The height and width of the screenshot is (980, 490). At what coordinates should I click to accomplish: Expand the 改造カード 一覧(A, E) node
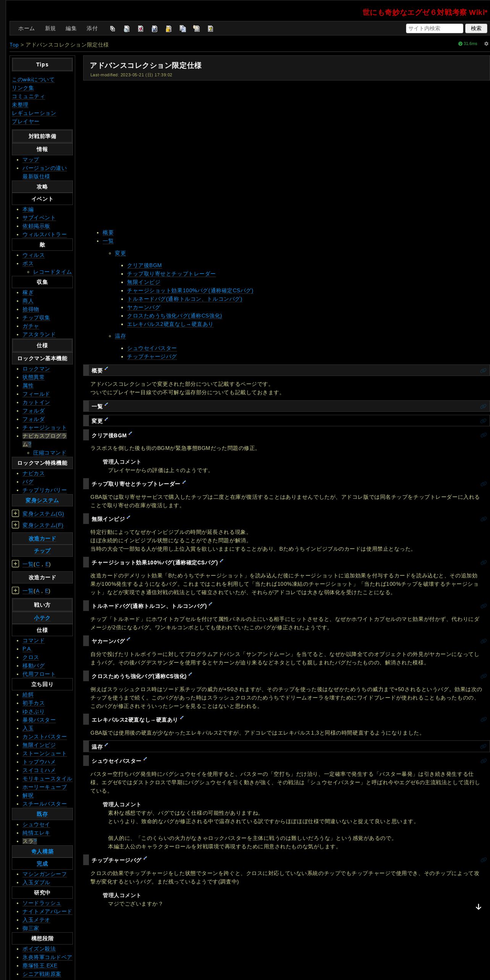[15, 590]
